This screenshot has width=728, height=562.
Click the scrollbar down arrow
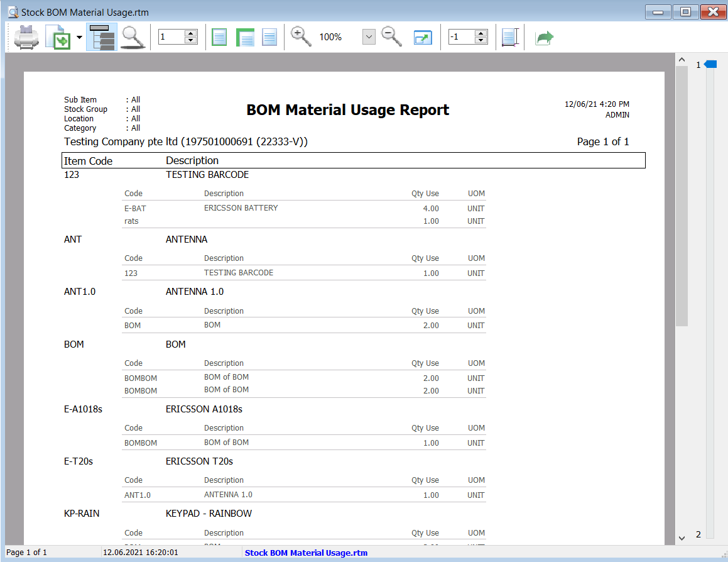pos(682,538)
